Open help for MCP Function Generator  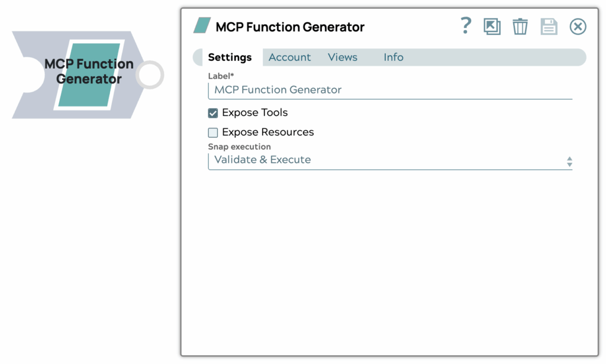tap(466, 26)
